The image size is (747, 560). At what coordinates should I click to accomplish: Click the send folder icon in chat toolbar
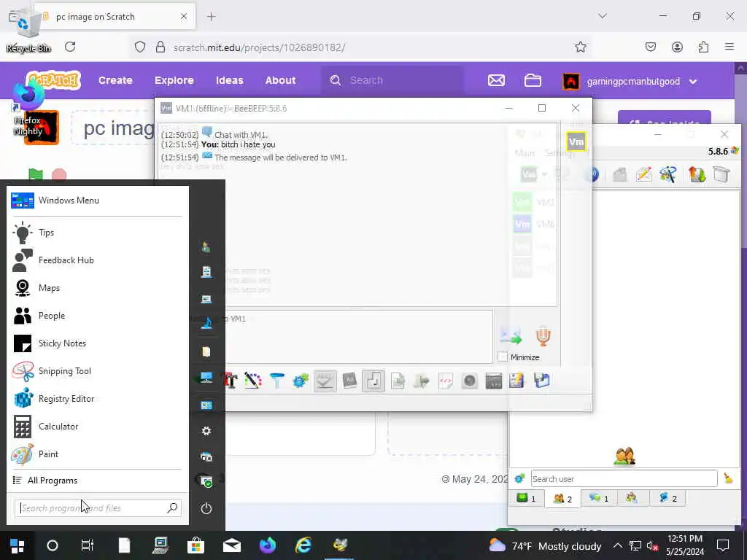[x=421, y=381]
